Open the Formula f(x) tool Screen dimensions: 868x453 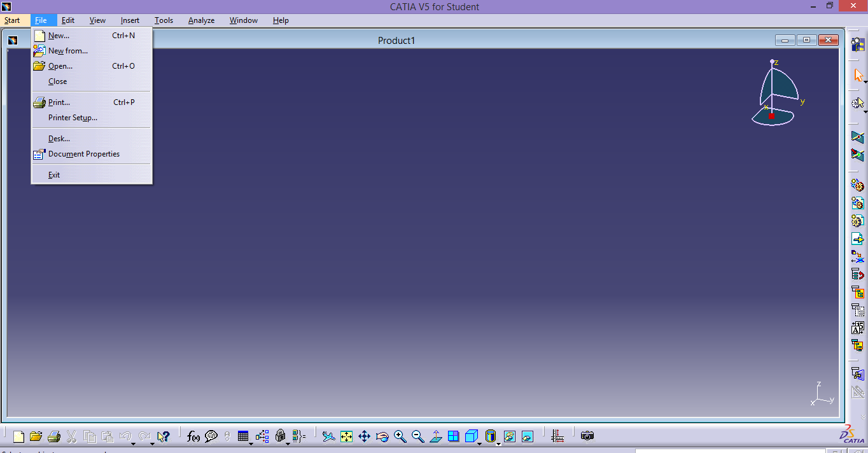click(193, 436)
